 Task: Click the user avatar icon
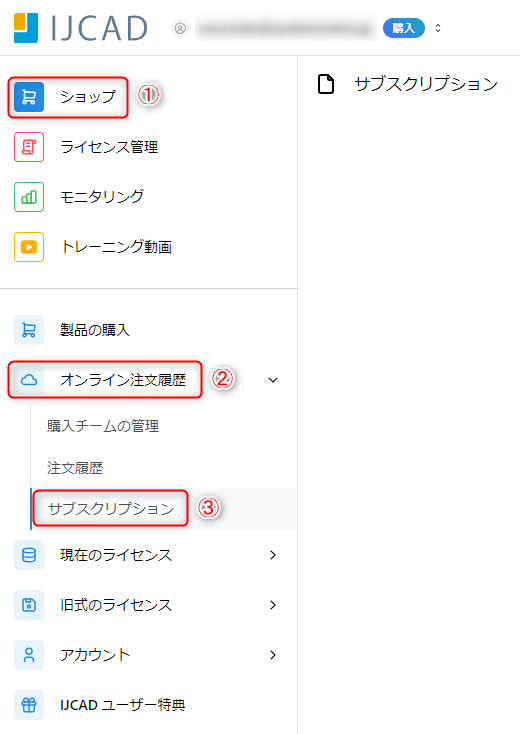point(180,28)
